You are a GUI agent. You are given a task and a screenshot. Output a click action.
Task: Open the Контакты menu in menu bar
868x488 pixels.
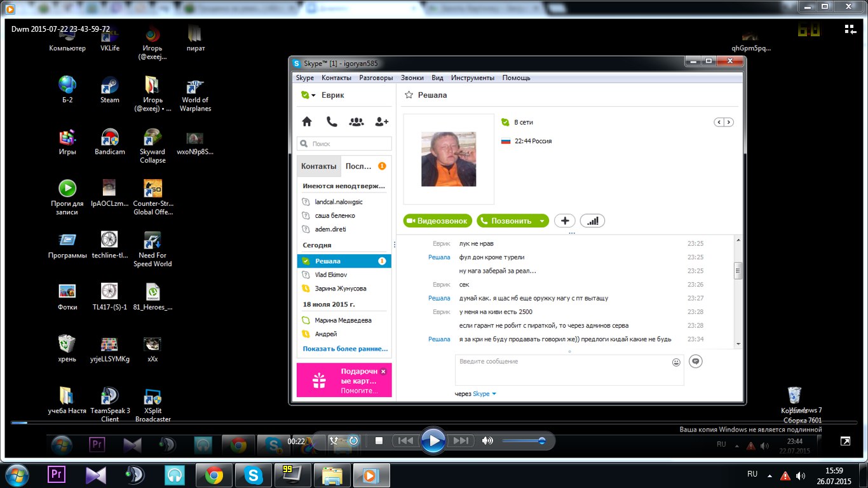336,78
